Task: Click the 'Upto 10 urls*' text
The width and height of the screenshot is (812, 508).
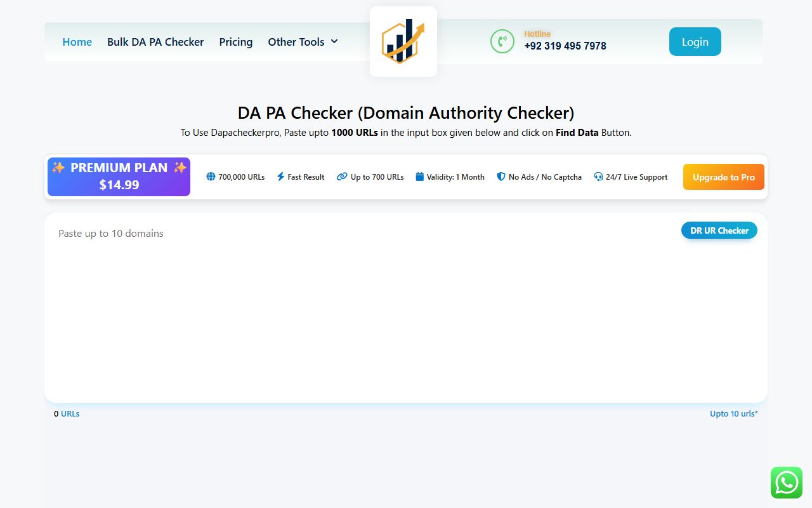Action: (x=734, y=413)
